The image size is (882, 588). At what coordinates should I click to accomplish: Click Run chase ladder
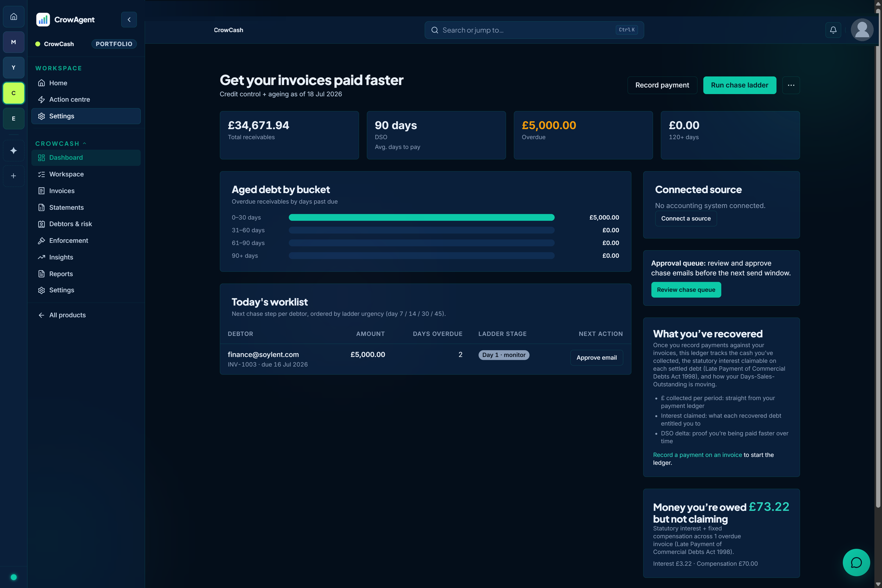[739, 85]
